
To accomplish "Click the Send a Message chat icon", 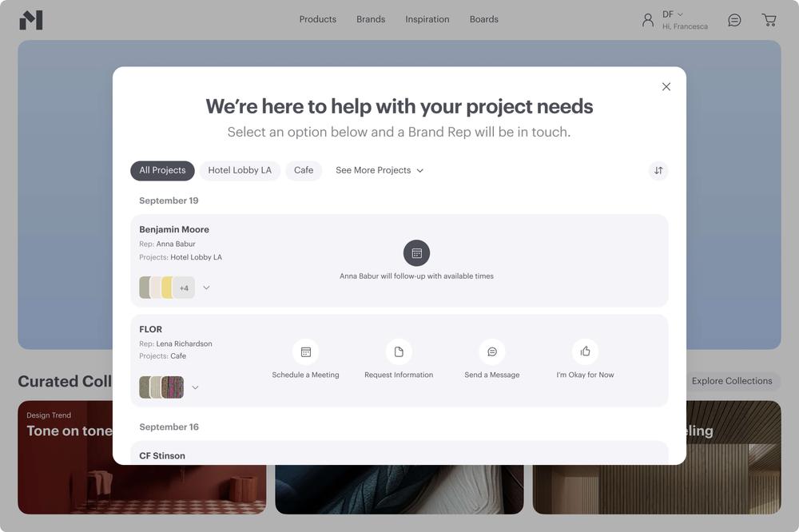I will (x=492, y=352).
